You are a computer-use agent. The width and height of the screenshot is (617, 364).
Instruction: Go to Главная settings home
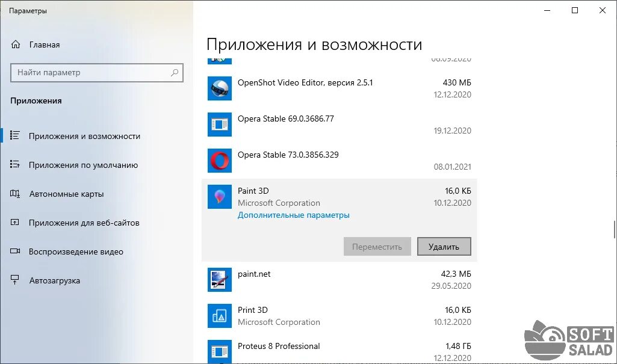point(45,45)
